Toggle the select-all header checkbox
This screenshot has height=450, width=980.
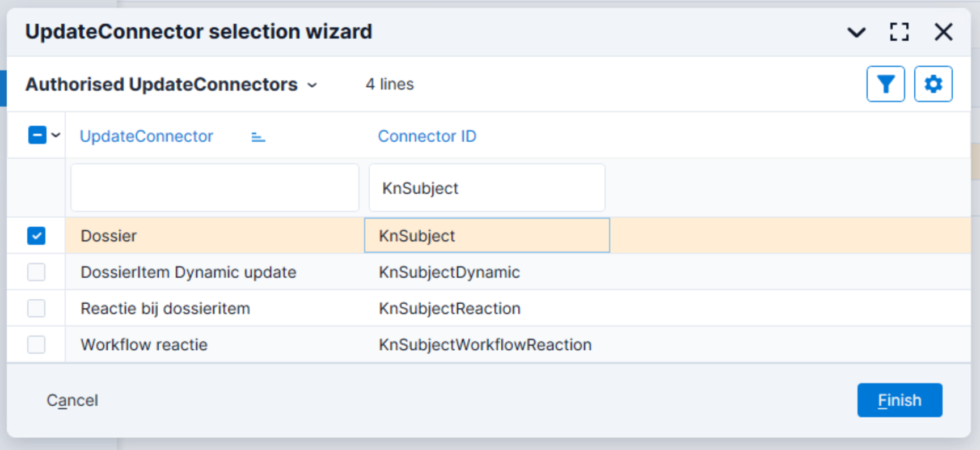tap(37, 135)
